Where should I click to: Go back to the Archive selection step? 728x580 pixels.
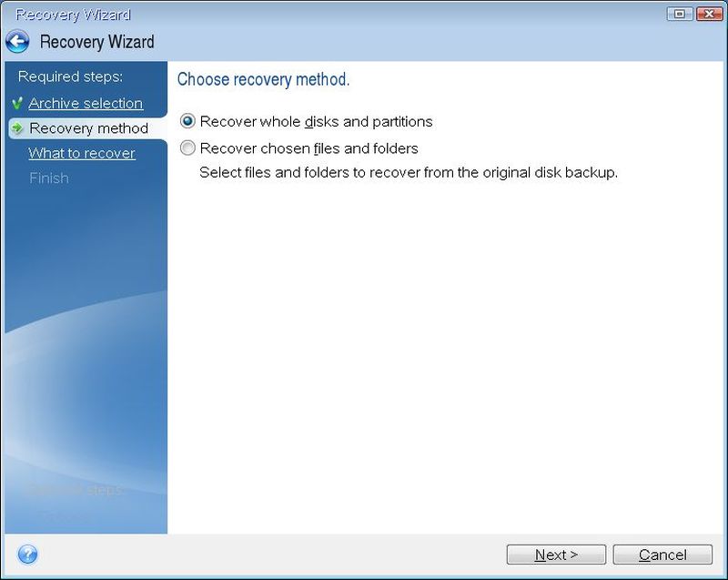[x=86, y=104]
